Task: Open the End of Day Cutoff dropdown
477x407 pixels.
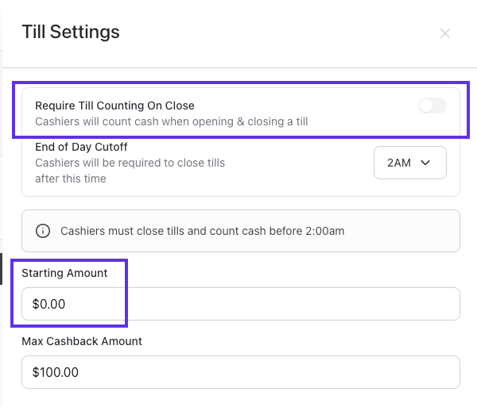Action: click(x=410, y=163)
